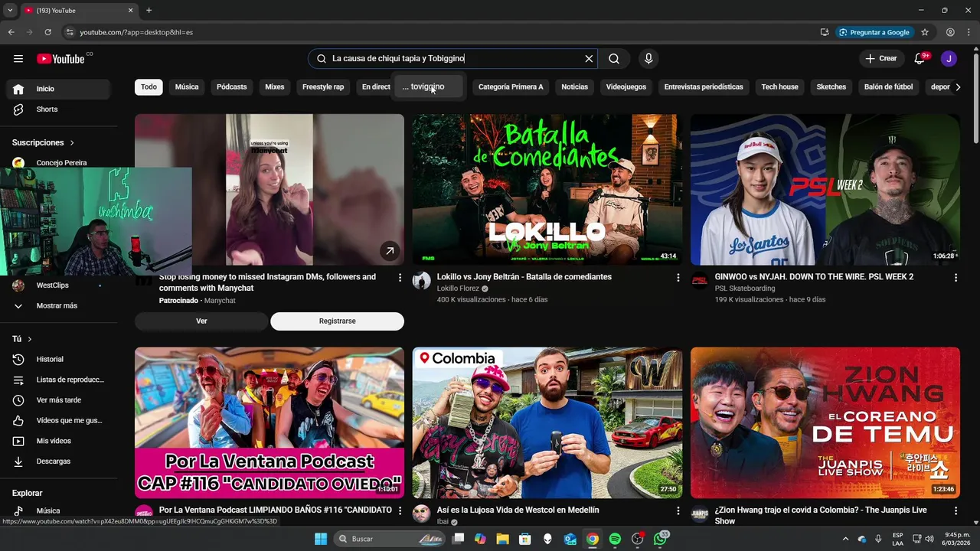Viewport: 980px width, 551px height.
Task: Select the Videojuegos filter chip
Action: click(x=626, y=87)
